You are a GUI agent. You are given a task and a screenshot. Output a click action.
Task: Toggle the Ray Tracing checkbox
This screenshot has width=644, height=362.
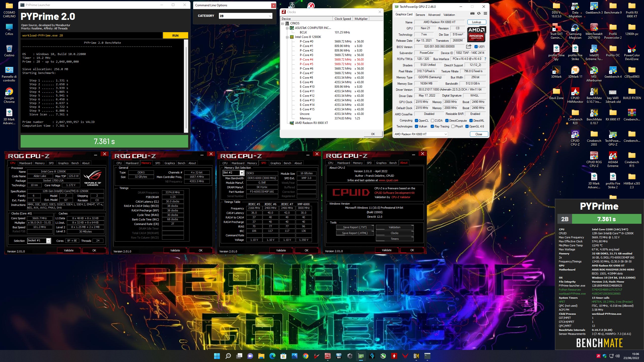tap(432, 126)
